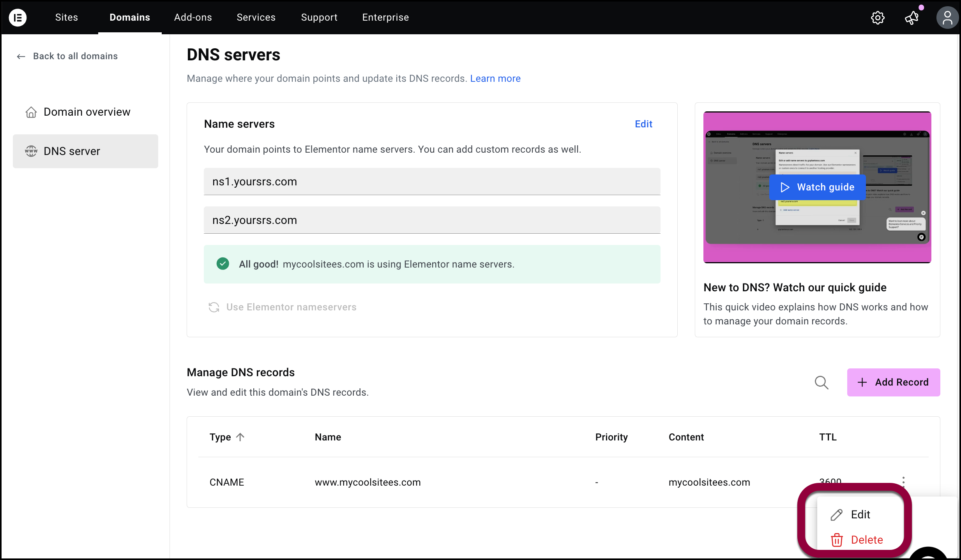Choose Edit from the record menu

[860, 515]
